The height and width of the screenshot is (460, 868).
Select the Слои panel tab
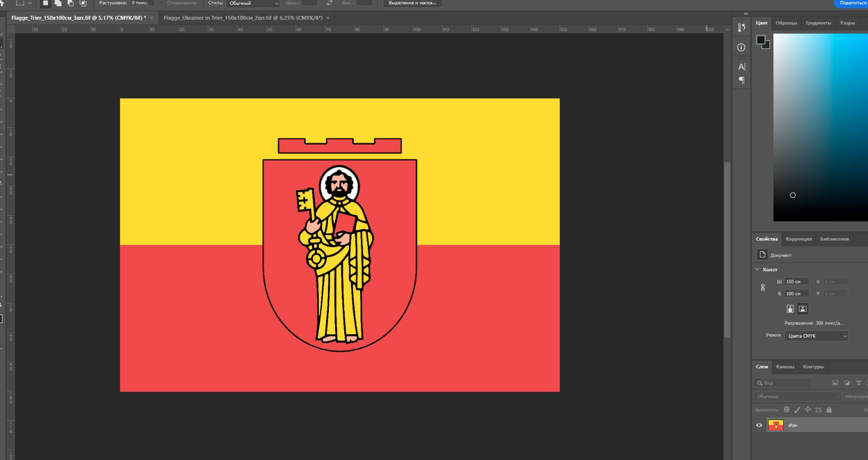click(x=762, y=367)
